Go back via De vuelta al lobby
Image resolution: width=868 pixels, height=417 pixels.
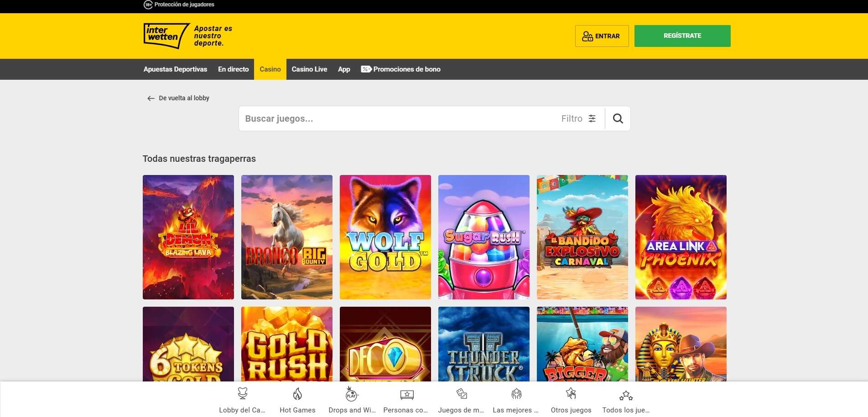tap(178, 98)
